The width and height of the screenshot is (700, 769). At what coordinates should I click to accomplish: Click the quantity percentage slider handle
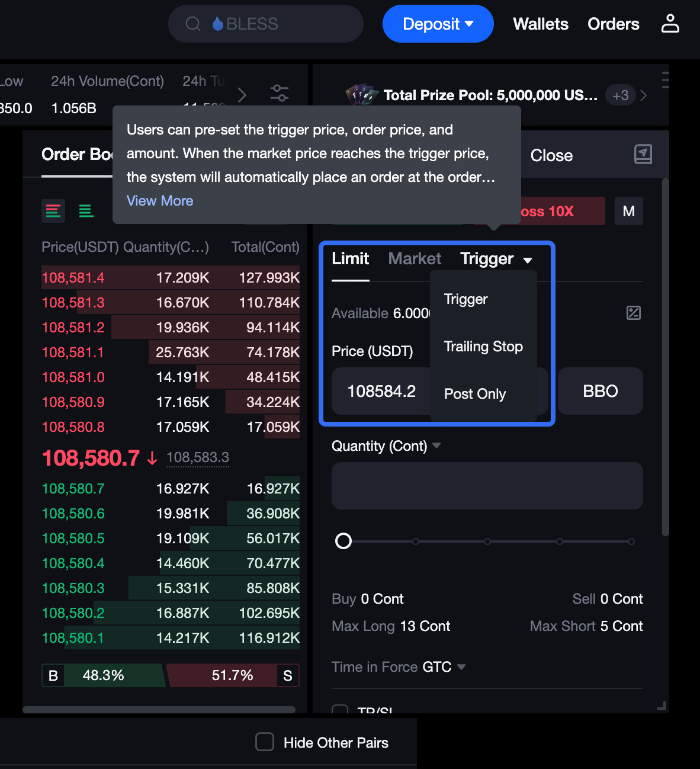343,541
